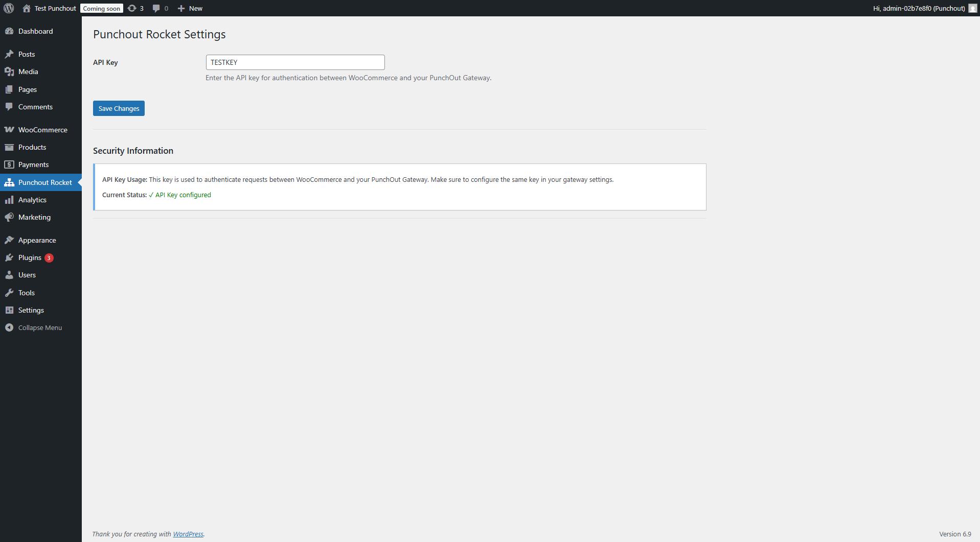Open the Settings menu in sidebar
The width and height of the screenshot is (980, 542).
[31, 310]
